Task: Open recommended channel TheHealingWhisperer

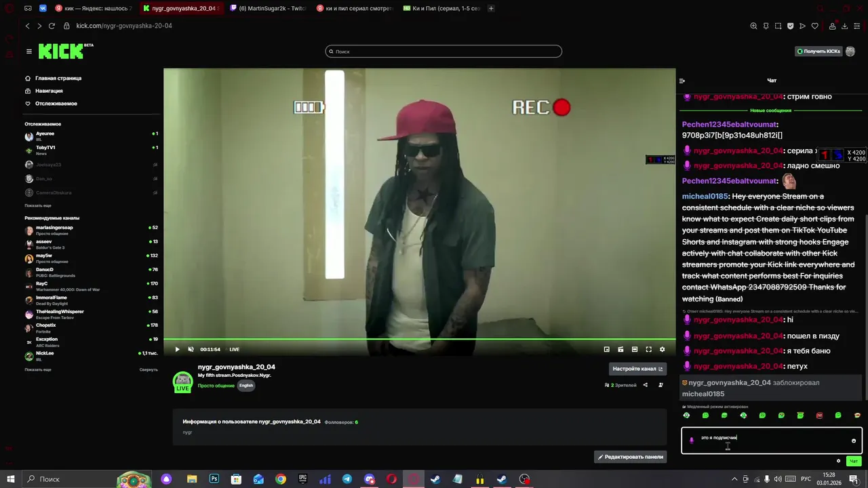Action: pos(91,314)
